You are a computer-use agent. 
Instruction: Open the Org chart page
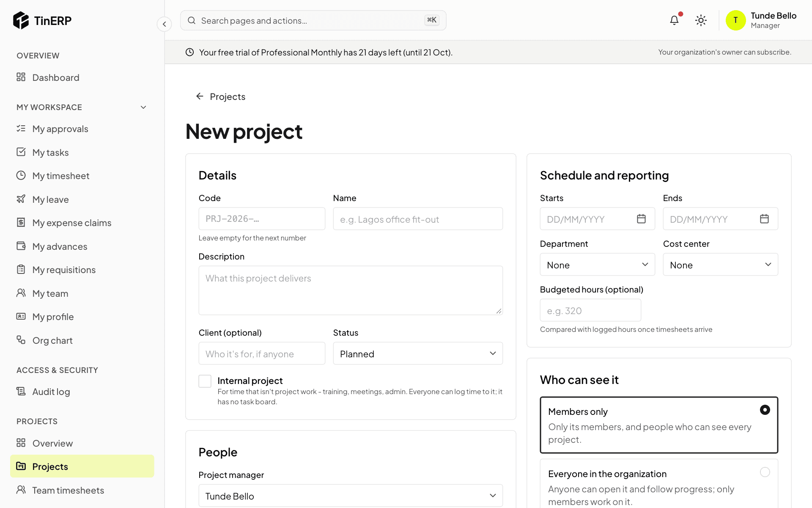pyautogui.click(x=82, y=340)
